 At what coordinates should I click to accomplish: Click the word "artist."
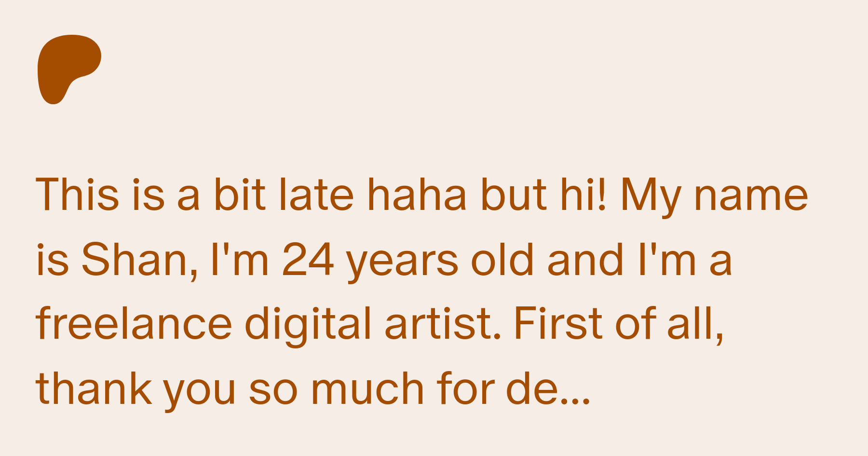[x=443, y=323]
